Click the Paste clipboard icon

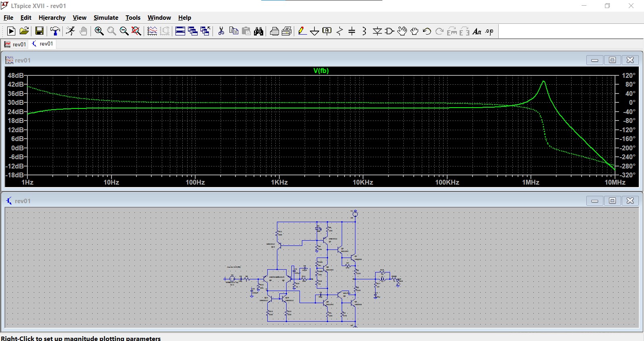click(x=246, y=31)
